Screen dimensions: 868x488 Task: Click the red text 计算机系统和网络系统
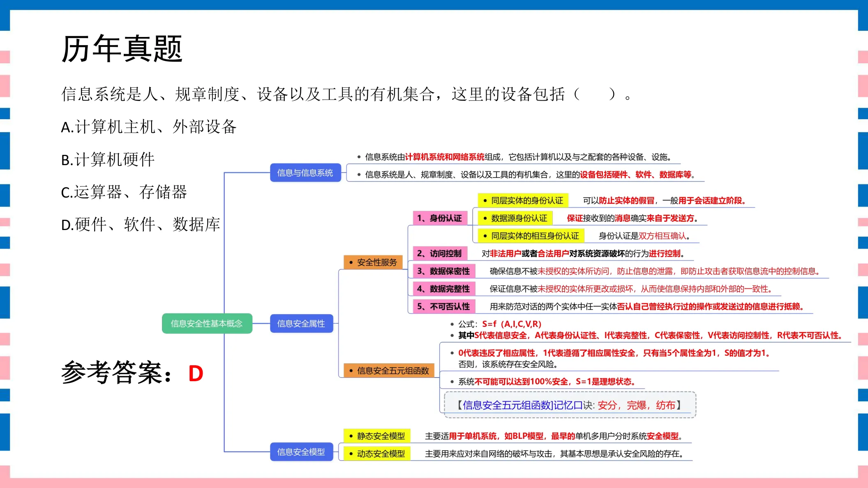[x=445, y=157]
